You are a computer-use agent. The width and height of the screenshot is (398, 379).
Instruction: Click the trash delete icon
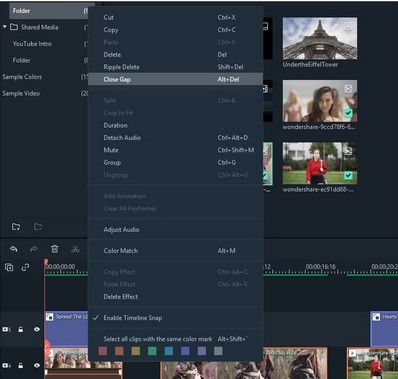[x=55, y=249]
